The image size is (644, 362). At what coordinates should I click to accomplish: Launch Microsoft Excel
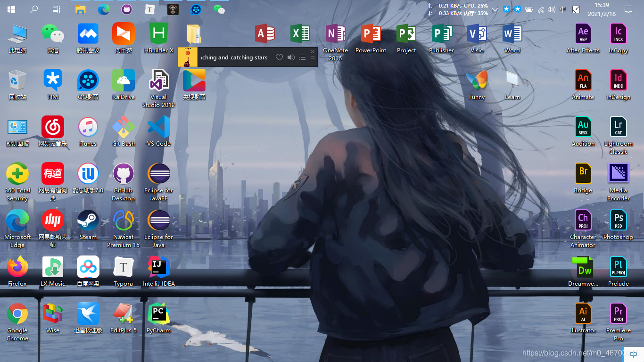pyautogui.click(x=300, y=34)
